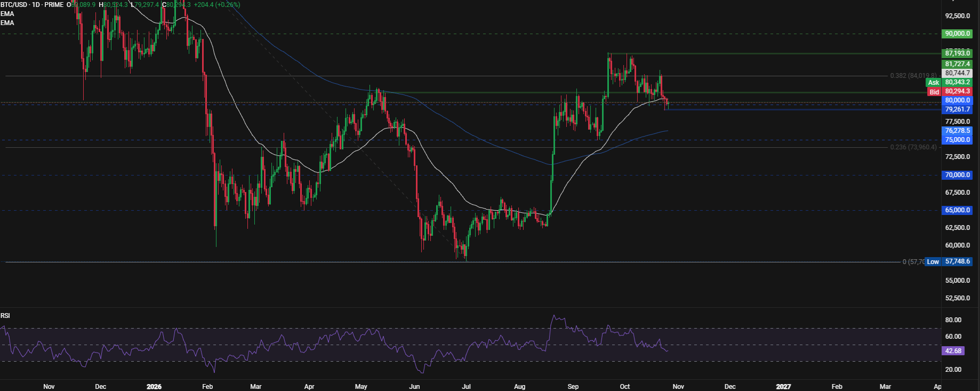Viewport: 980px width, 391px height.
Task: Select the 2027 year marker on time axis
Action: point(783,387)
